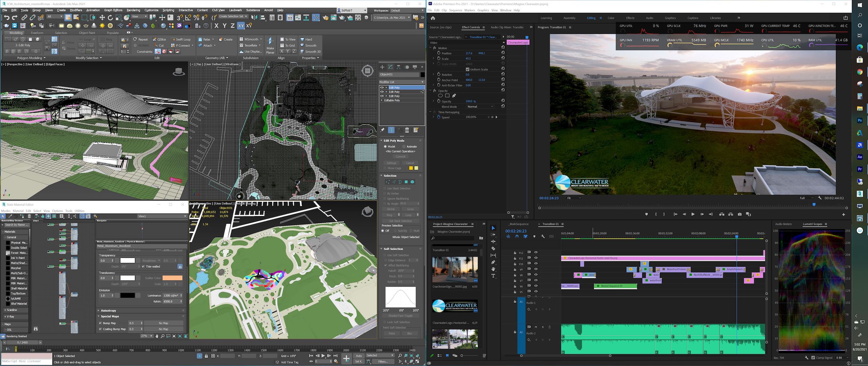868x366 pixels.
Task: Open the Modifier List dropdown
Action: pyautogui.click(x=402, y=82)
